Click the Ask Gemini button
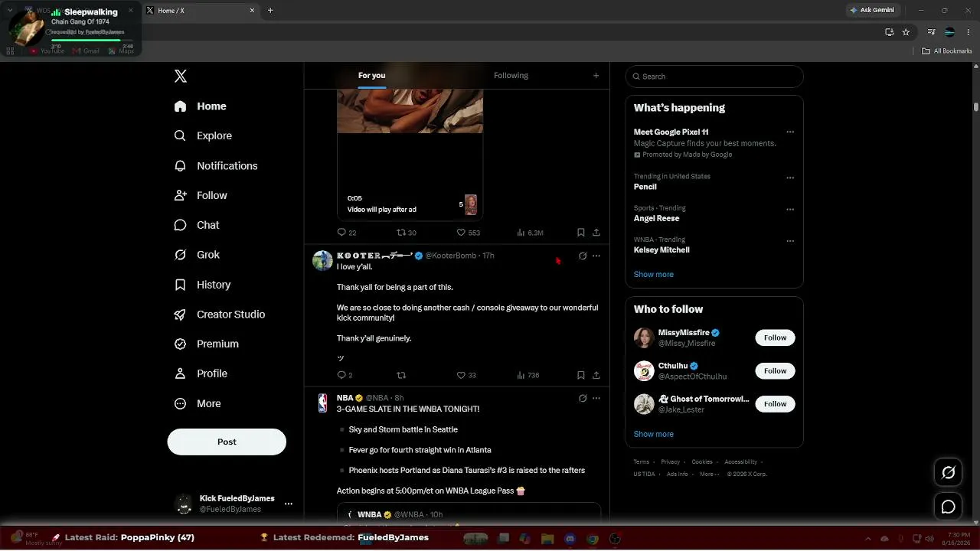Screen dimensions: 980x551 click(x=872, y=10)
